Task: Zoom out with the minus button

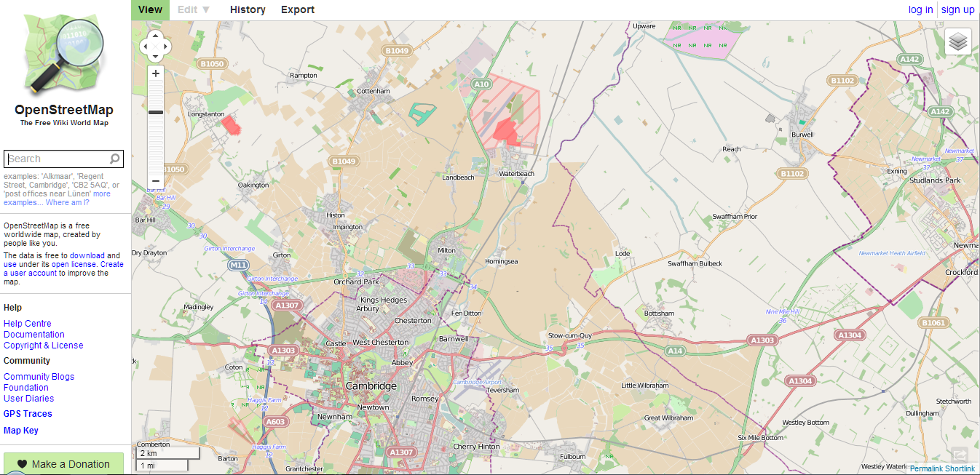Action: click(x=155, y=181)
